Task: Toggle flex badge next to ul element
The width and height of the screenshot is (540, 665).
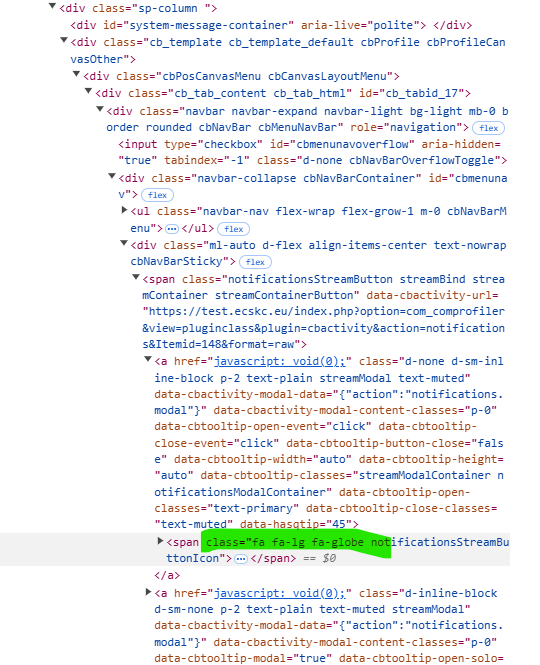Action: pyautogui.click(x=233, y=229)
